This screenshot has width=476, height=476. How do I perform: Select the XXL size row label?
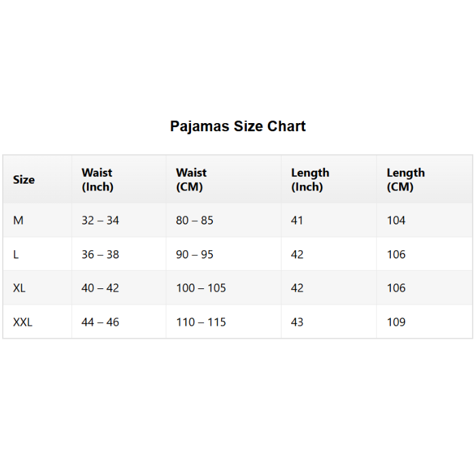coord(23,322)
